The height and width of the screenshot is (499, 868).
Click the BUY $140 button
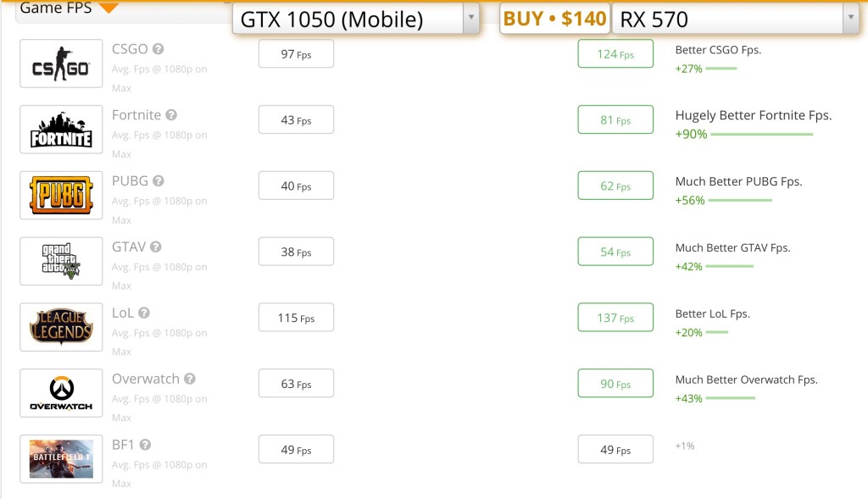555,19
